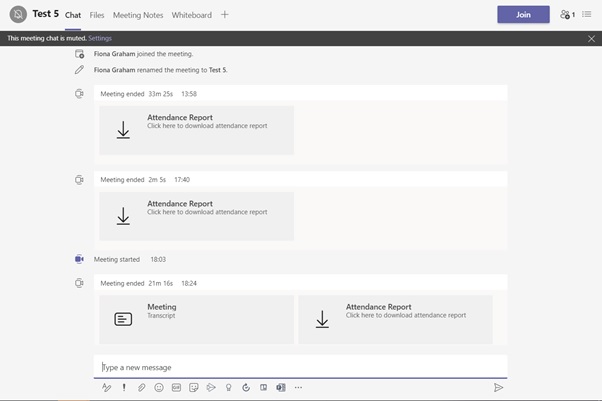The height and width of the screenshot is (401, 602).
Task: Go to the Whiteboard tab
Action: pos(191,15)
